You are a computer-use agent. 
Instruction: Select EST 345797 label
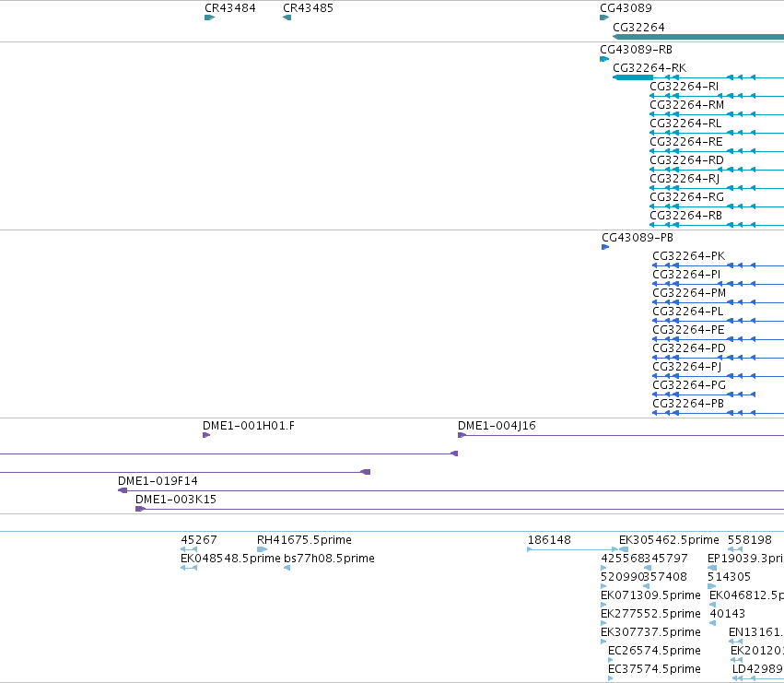pos(666,559)
